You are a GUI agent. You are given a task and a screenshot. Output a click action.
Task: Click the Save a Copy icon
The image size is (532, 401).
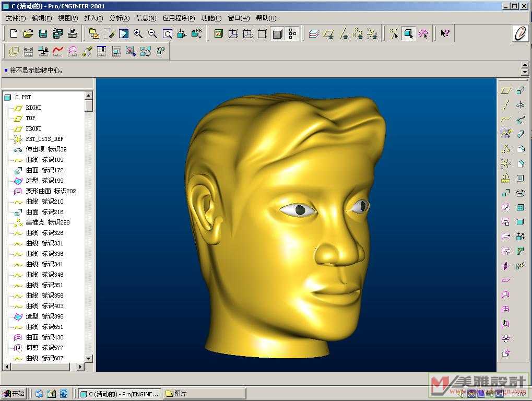57,33
